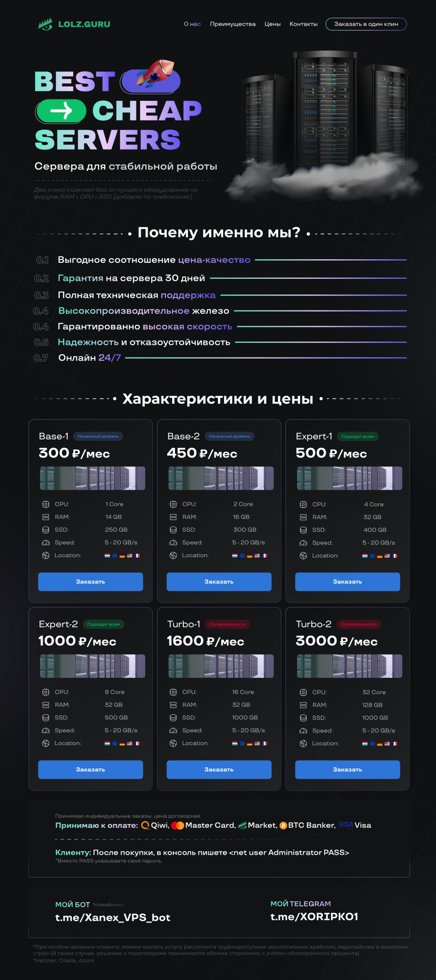Image resolution: width=436 pixels, height=980 pixels.
Task: Open the t.me/Xanex_VPS_bot link
Action: pos(113,918)
